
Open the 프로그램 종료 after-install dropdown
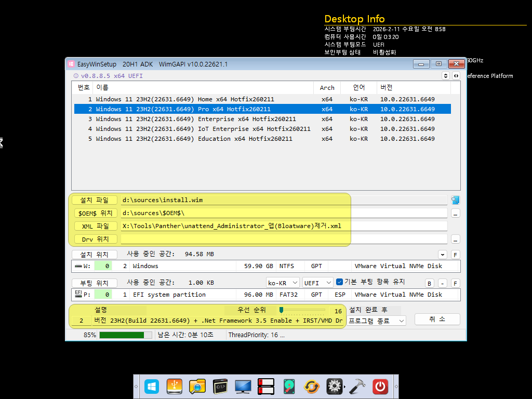pyautogui.click(x=376, y=321)
